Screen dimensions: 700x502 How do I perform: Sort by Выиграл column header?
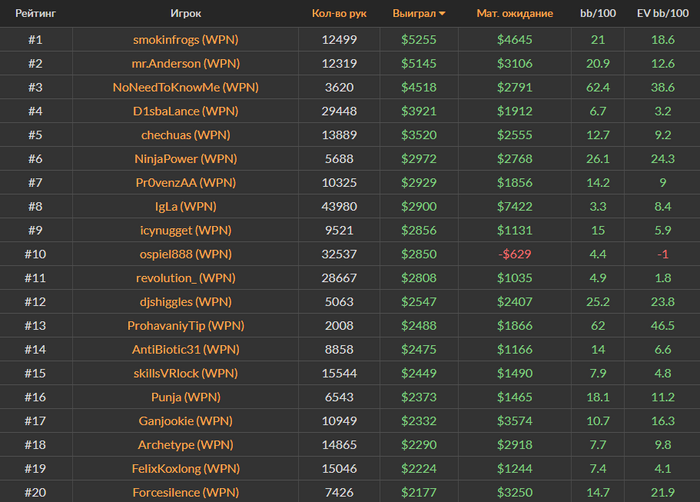point(419,14)
